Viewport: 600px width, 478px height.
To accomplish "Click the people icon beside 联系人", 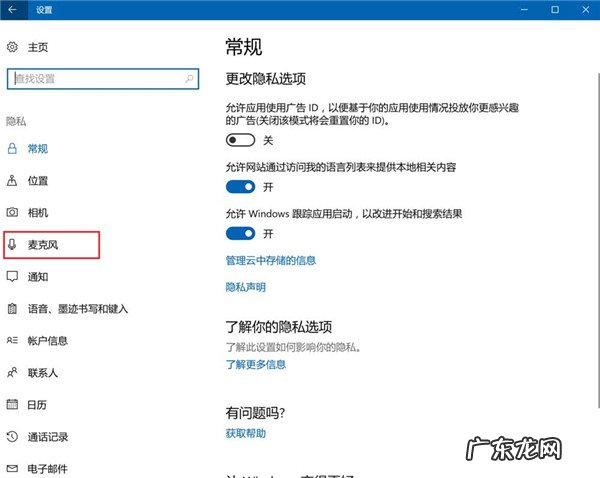I will (12, 372).
